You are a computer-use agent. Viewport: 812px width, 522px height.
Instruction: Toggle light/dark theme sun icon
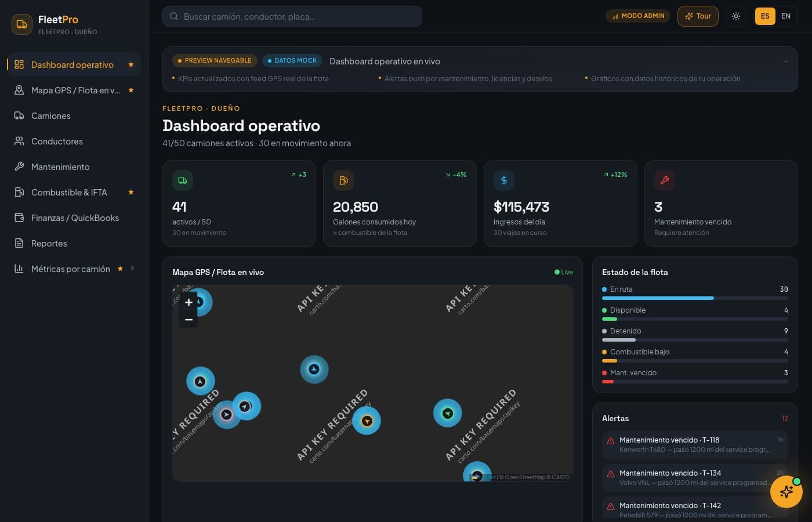point(735,16)
